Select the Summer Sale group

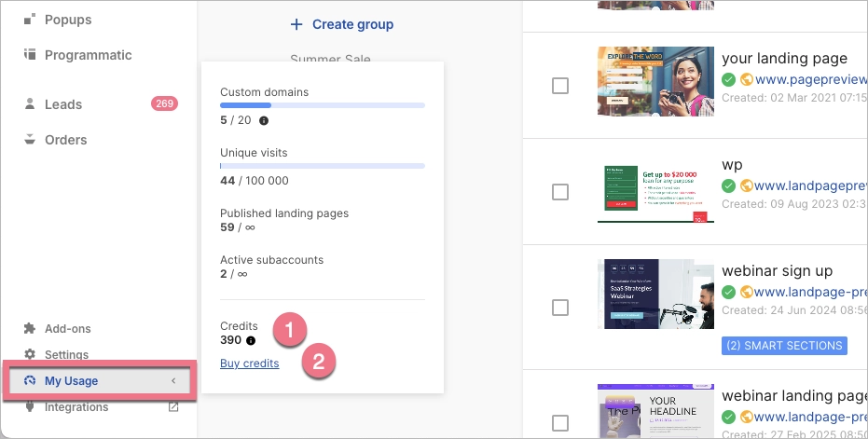(x=330, y=58)
